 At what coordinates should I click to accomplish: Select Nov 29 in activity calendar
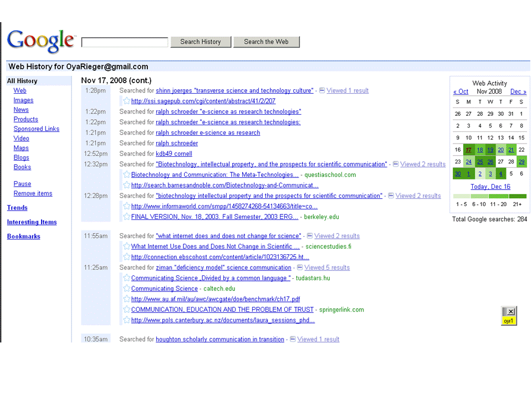(x=521, y=161)
